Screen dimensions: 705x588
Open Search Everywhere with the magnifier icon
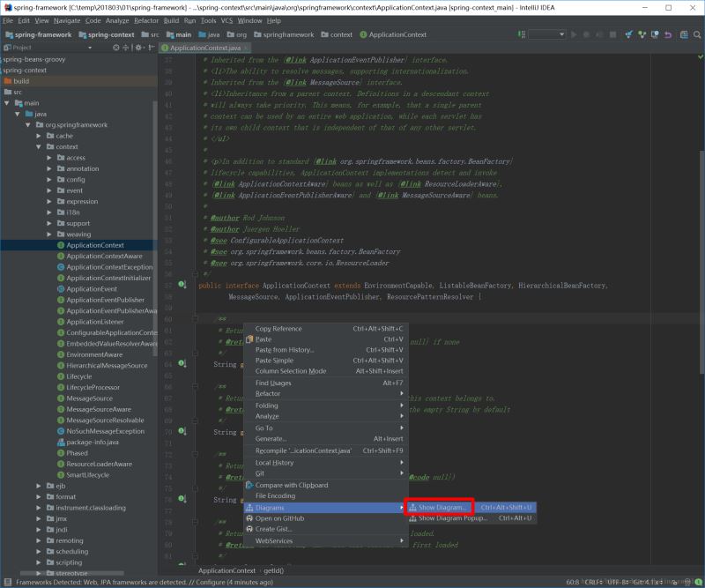tap(696, 32)
